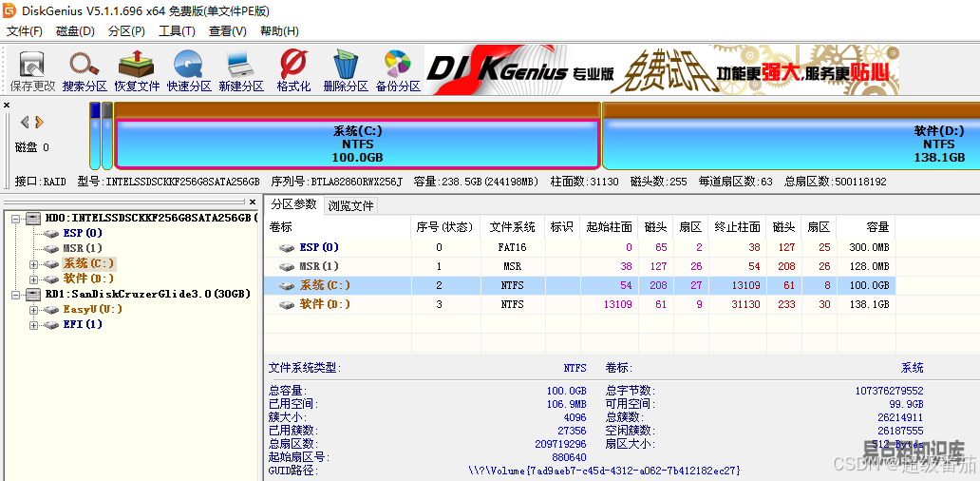
Task: Open the 查看(V) menu
Action: tap(228, 31)
